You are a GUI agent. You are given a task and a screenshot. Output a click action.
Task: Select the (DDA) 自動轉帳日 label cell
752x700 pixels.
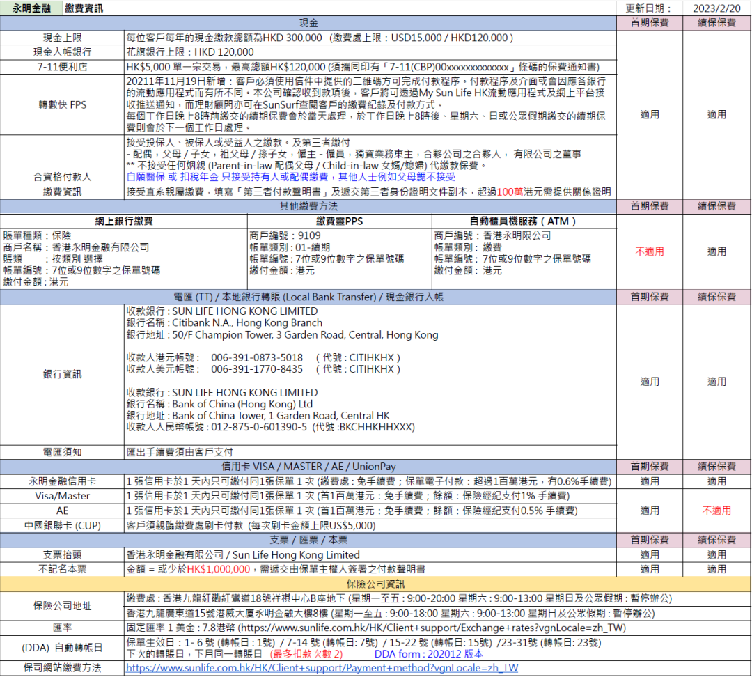(62, 648)
